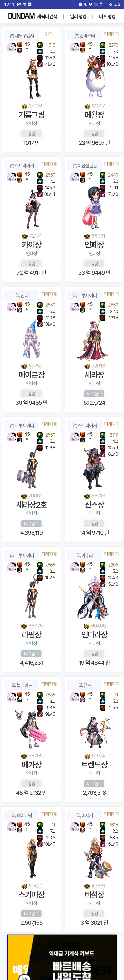The height and width of the screenshot is (980, 124).
Task: Open the 딜러 랭킹 tab
Action: (78, 16)
